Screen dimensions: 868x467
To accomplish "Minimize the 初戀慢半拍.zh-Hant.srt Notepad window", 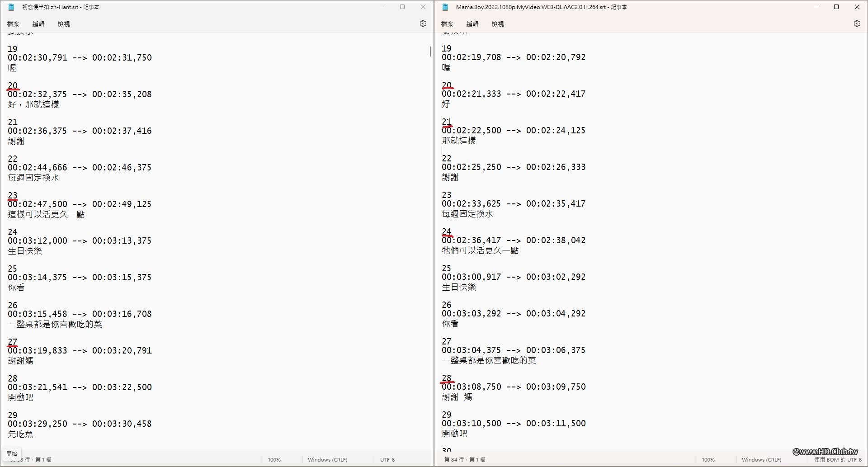I will (382, 7).
